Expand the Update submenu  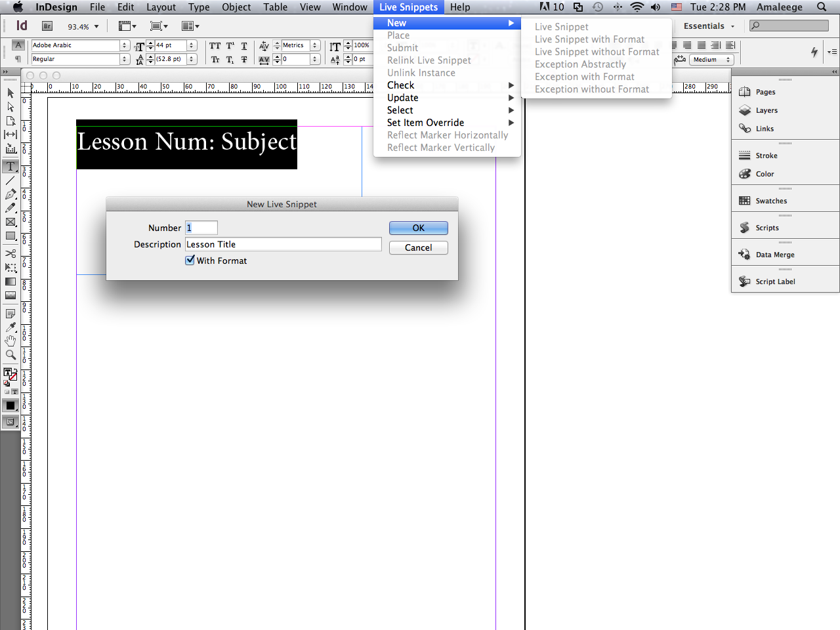[447, 98]
